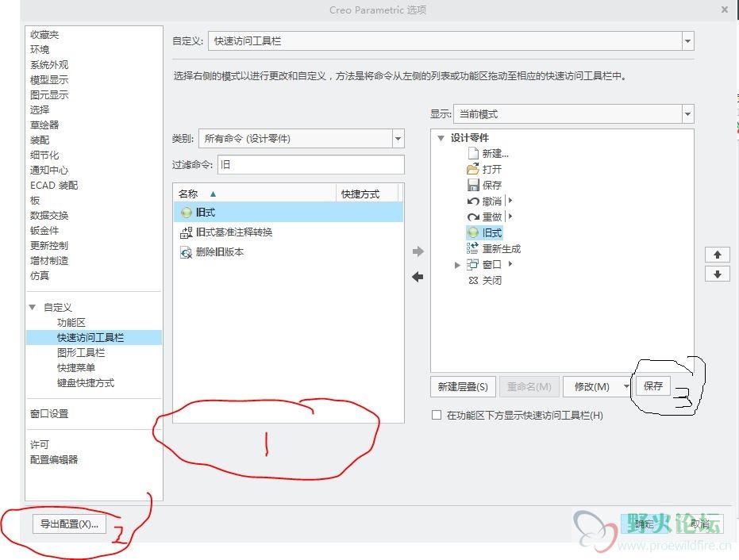739x560 pixels.
Task: Move the selected item down
Action: [718, 274]
